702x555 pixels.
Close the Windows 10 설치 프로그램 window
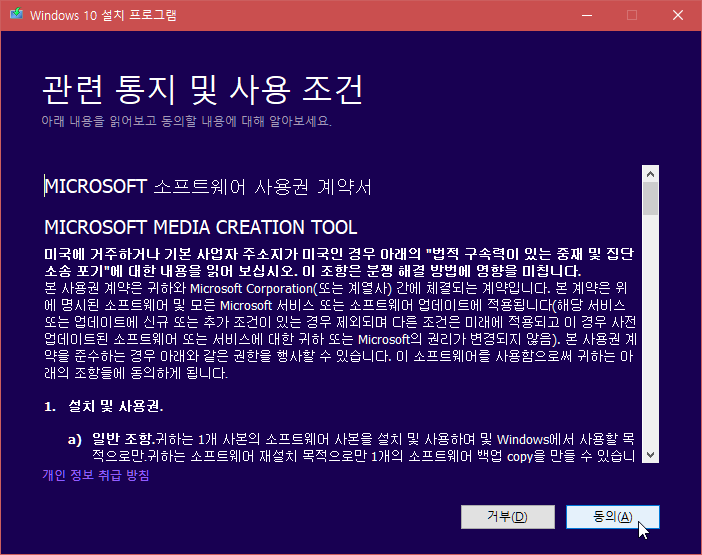678,15
